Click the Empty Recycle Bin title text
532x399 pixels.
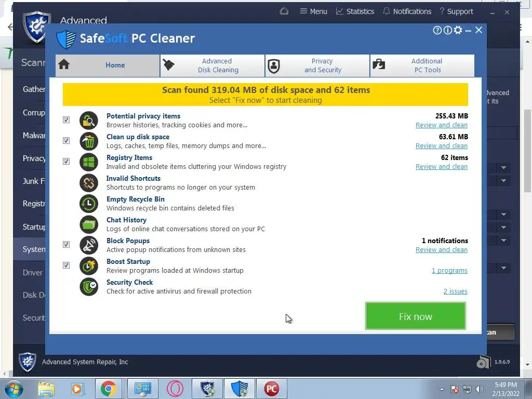(136, 199)
